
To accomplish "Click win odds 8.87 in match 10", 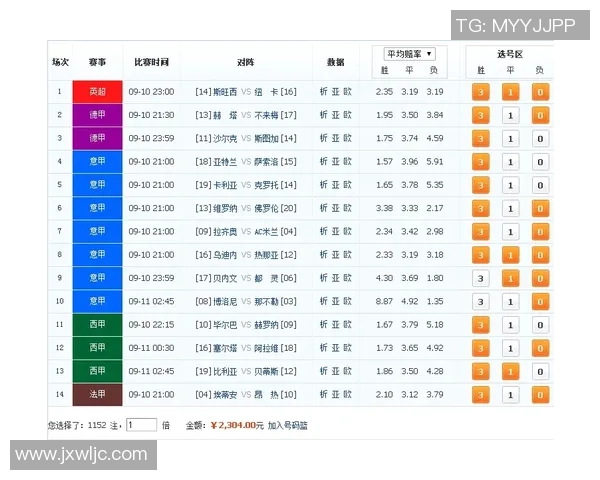I will click(x=384, y=302).
